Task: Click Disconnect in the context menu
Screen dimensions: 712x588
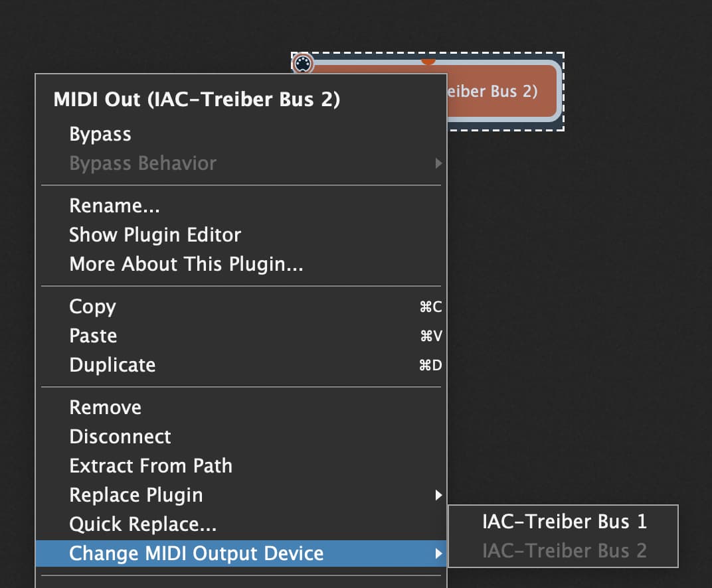Action: pos(120,437)
